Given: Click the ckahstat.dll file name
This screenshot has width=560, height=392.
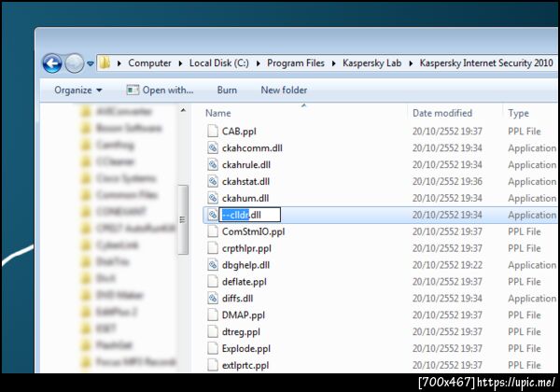Looking at the screenshot, I should [245, 181].
